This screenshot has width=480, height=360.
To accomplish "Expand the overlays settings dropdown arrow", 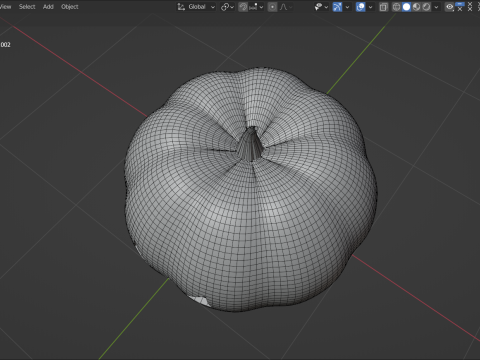I will pyautogui.click(x=370, y=7).
